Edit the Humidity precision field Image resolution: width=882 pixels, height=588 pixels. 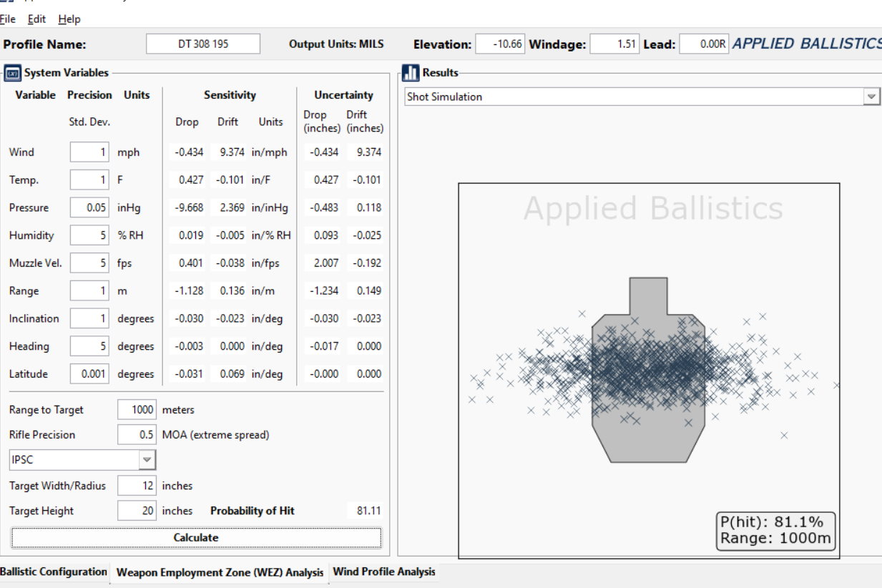(89, 235)
